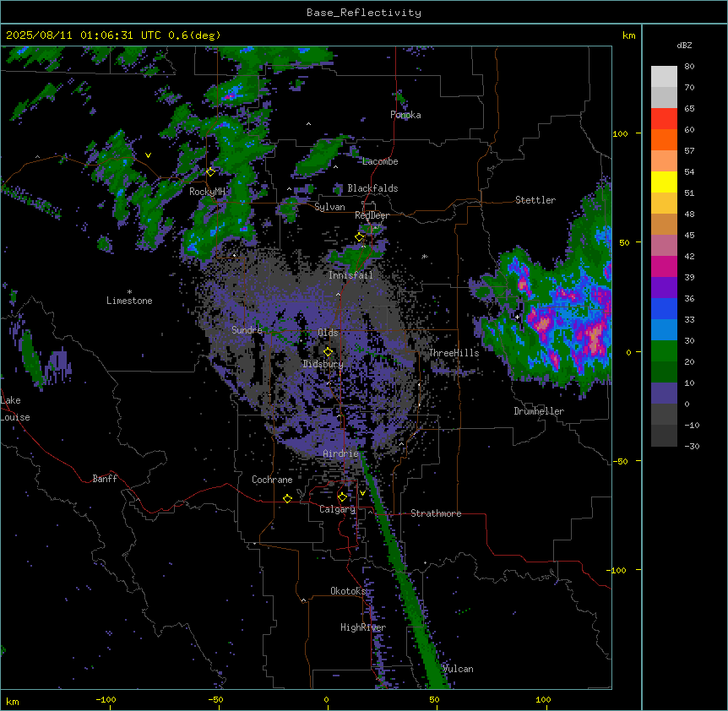Click the magenta 39-42 dBZ legend swatch
The width and height of the screenshot is (728, 711).
point(664,266)
